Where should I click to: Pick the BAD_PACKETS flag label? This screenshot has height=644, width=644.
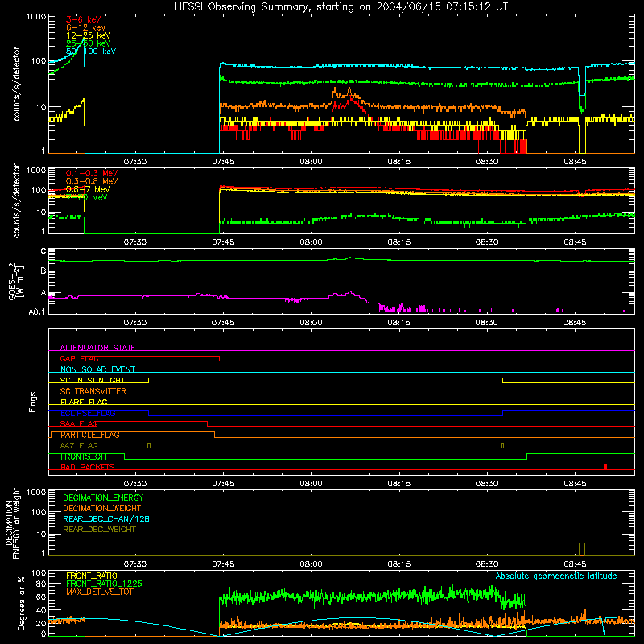pos(88,467)
